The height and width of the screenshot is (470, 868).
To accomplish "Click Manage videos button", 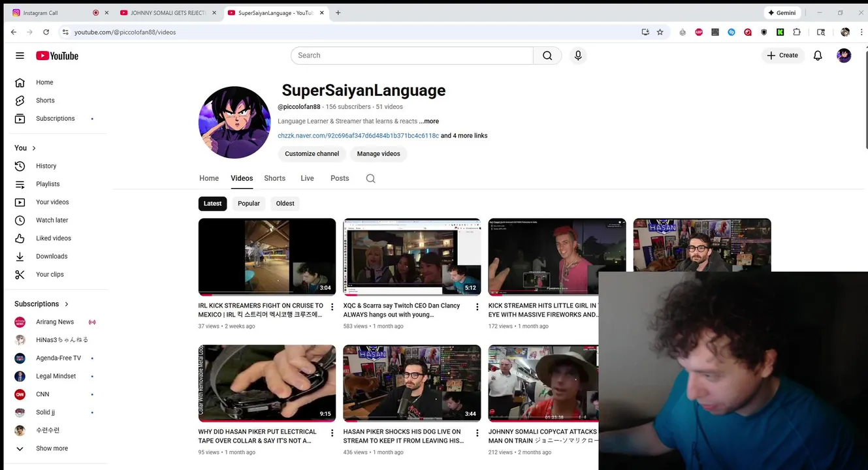I will click(378, 154).
